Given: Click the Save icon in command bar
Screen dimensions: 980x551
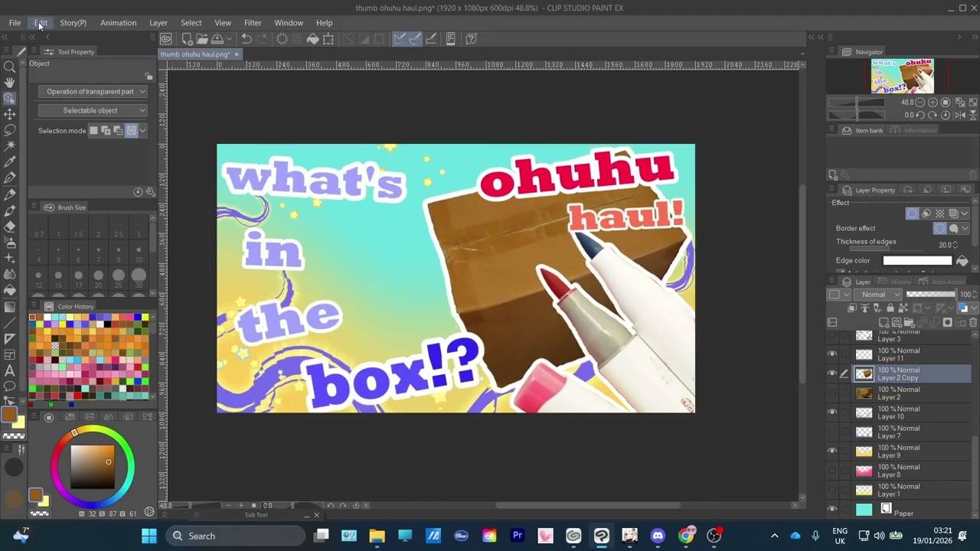Looking at the screenshot, I should pyautogui.click(x=217, y=39).
